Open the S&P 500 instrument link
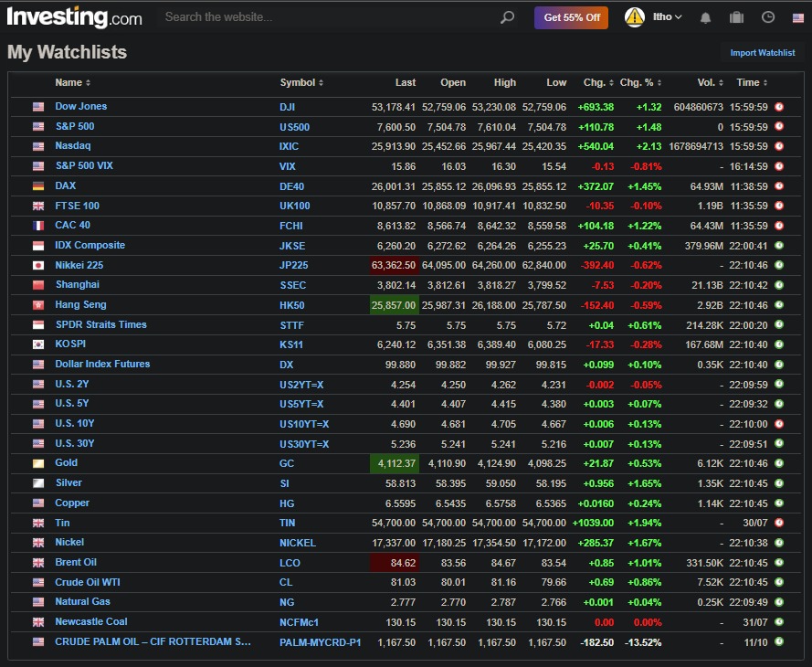This screenshot has width=812, height=667. coord(75,126)
